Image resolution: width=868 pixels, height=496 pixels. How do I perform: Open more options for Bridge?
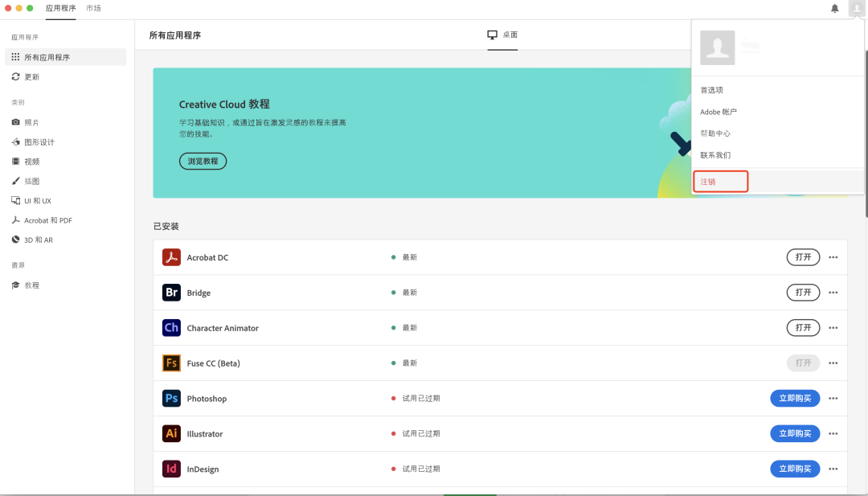pyautogui.click(x=833, y=293)
